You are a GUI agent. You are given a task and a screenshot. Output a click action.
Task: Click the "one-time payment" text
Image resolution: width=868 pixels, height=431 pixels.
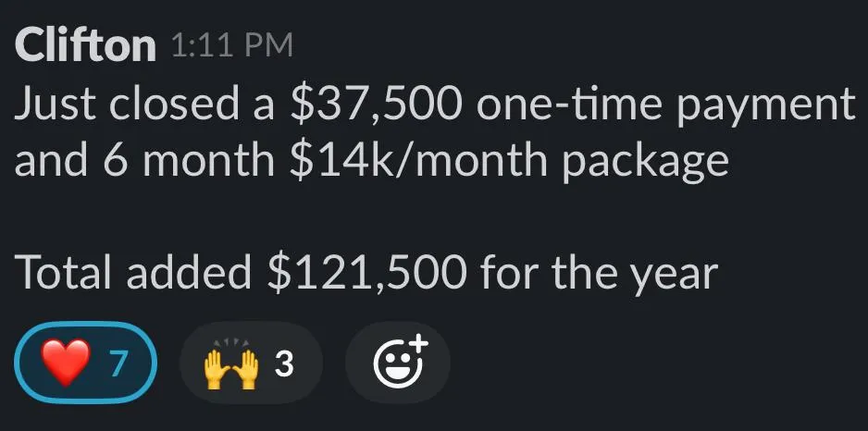point(666,106)
